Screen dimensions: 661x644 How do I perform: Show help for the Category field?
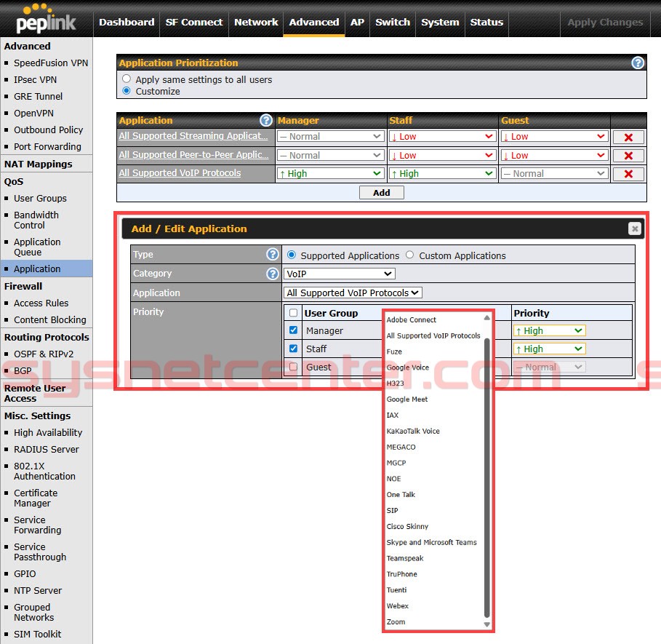[x=273, y=274]
